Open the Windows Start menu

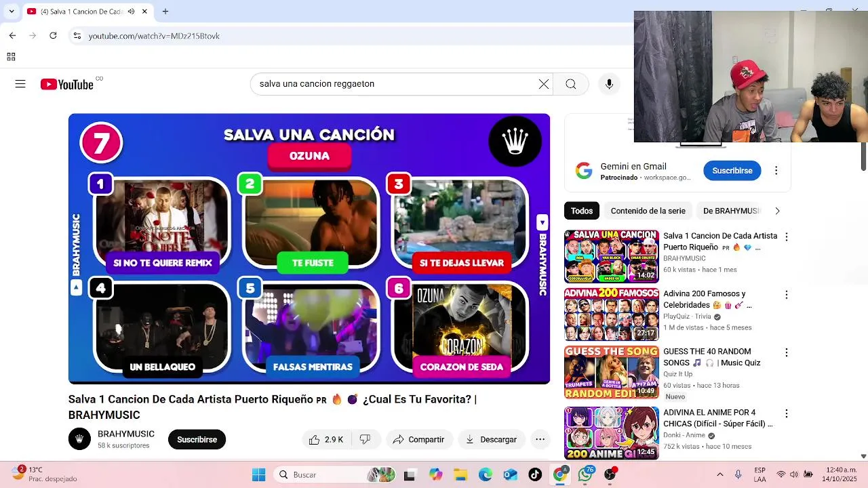tap(259, 475)
